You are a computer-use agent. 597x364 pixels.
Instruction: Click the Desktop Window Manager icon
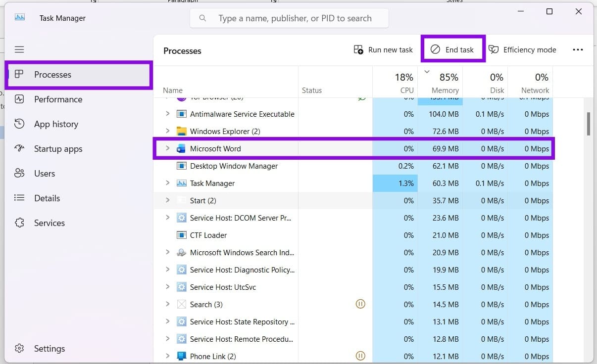[x=181, y=166]
